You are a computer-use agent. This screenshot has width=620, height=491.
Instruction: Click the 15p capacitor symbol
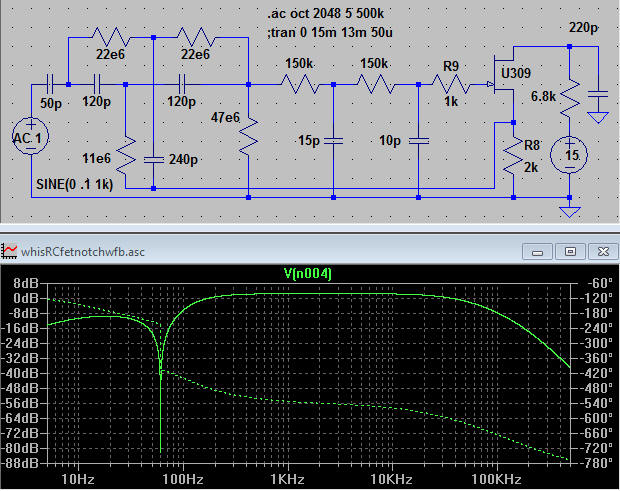(x=332, y=139)
